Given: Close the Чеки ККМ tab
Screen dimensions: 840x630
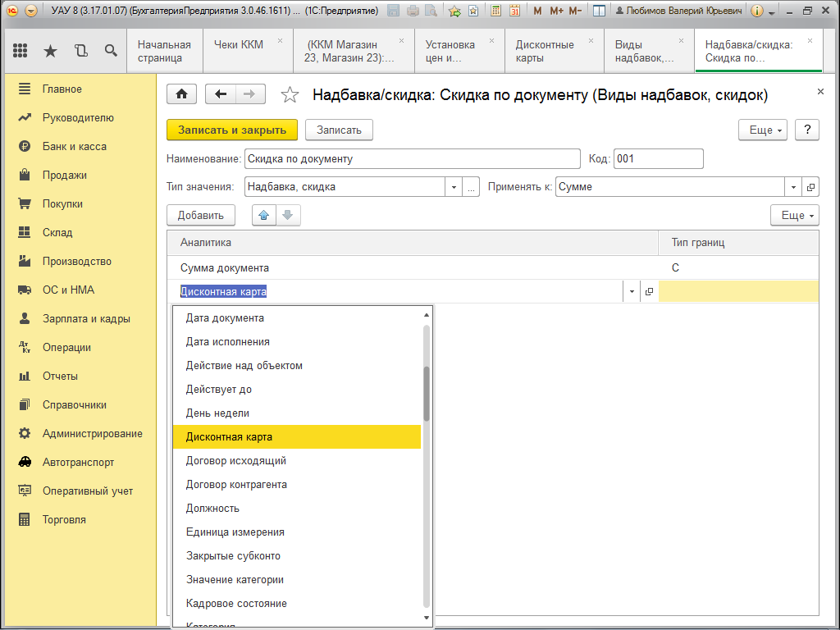Looking at the screenshot, I should [x=280, y=40].
